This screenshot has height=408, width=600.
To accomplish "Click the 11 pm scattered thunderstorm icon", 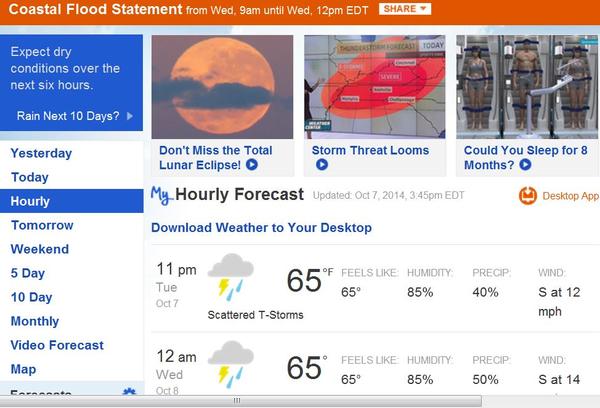I will tap(230, 276).
